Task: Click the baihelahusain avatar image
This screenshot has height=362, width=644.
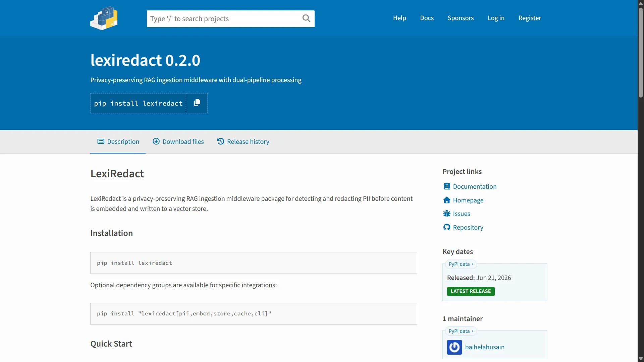Action: click(x=454, y=347)
